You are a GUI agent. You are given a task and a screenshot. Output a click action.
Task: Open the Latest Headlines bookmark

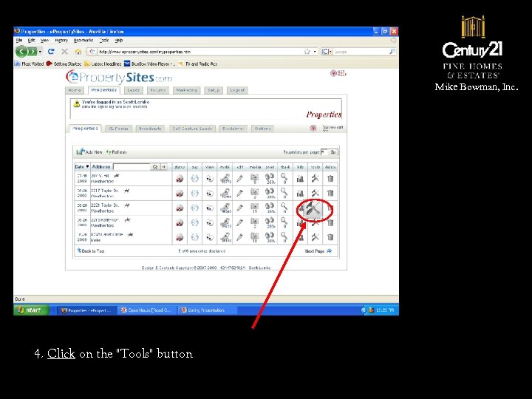coord(103,64)
